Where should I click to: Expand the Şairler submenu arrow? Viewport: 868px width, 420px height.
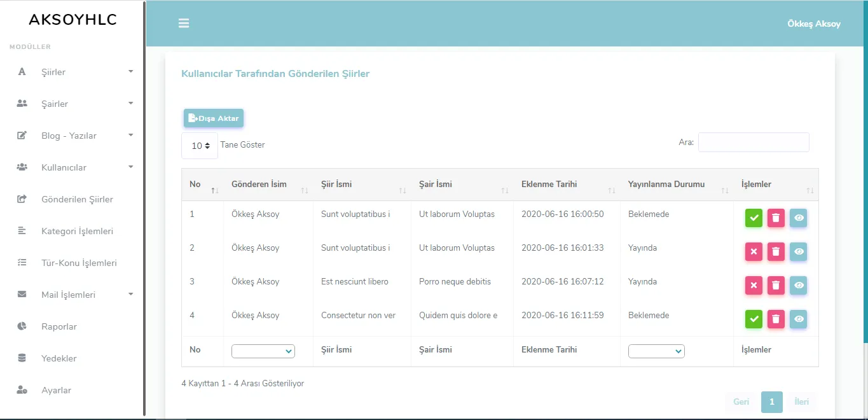pos(131,104)
